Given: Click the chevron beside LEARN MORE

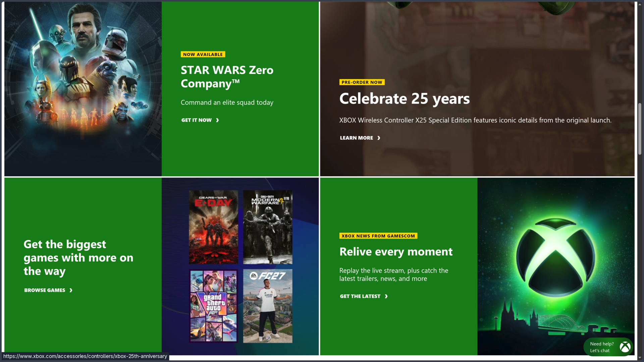Looking at the screenshot, I should point(379,138).
